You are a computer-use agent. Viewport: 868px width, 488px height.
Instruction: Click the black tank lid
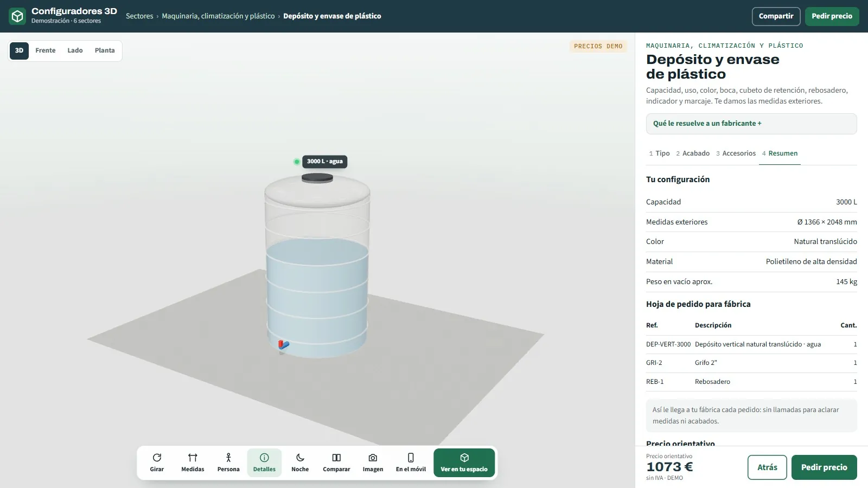(x=317, y=178)
